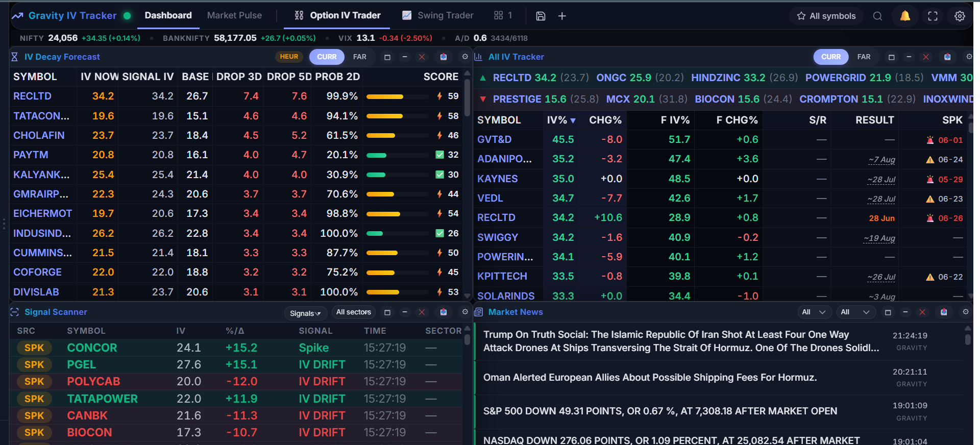Open the left All dropdown in Market News
Image resolution: width=980 pixels, height=445 pixels.
pyautogui.click(x=814, y=312)
